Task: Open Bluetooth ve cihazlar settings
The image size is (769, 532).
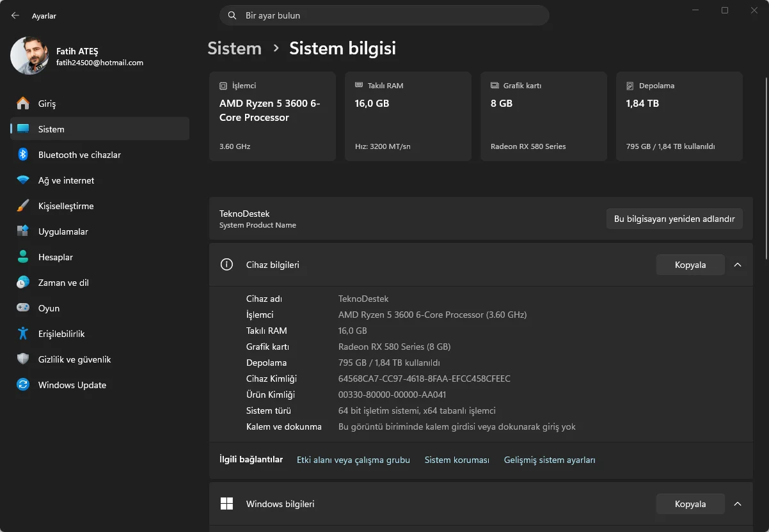Action: (100, 155)
